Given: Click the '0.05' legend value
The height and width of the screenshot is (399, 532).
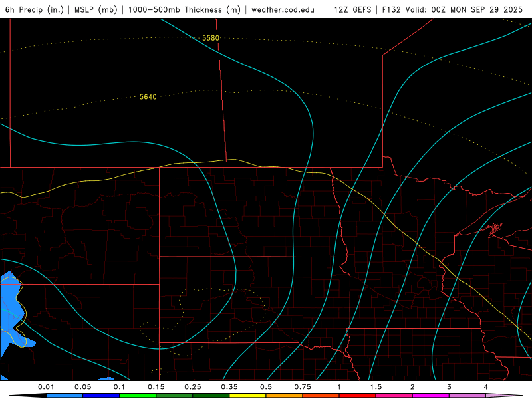Looking at the screenshot, I should [x=82, y=387].
